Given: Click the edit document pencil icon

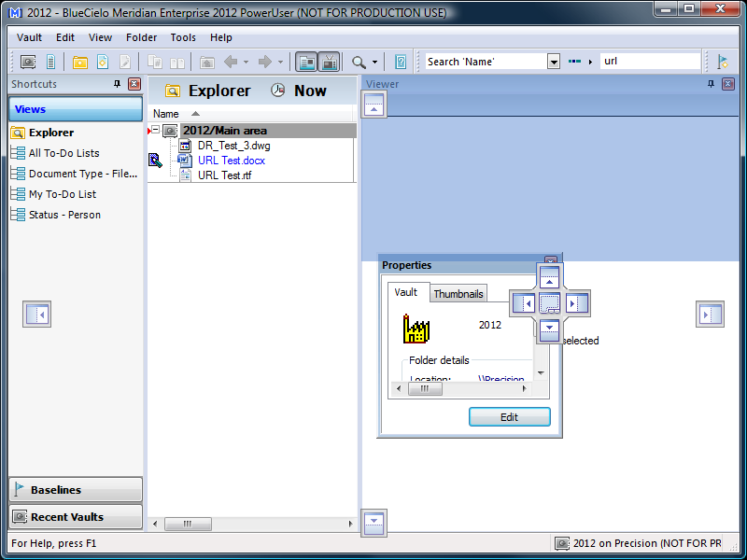Looking at the screenshot, I should (125, 62).
